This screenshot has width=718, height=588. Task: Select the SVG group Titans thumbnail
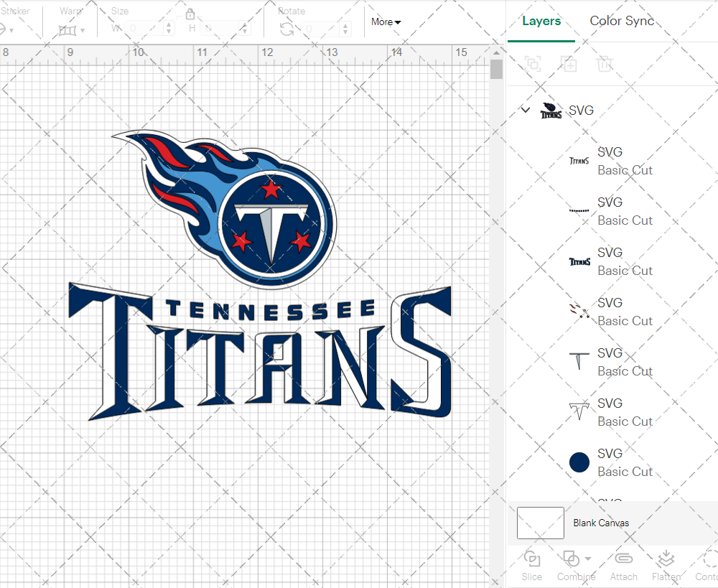coord(551,111)
